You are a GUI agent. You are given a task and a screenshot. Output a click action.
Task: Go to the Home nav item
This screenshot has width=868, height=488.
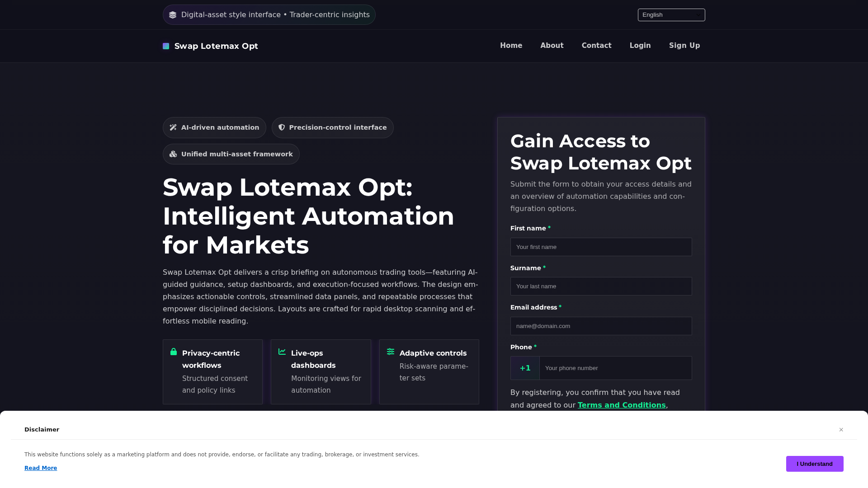511,46
